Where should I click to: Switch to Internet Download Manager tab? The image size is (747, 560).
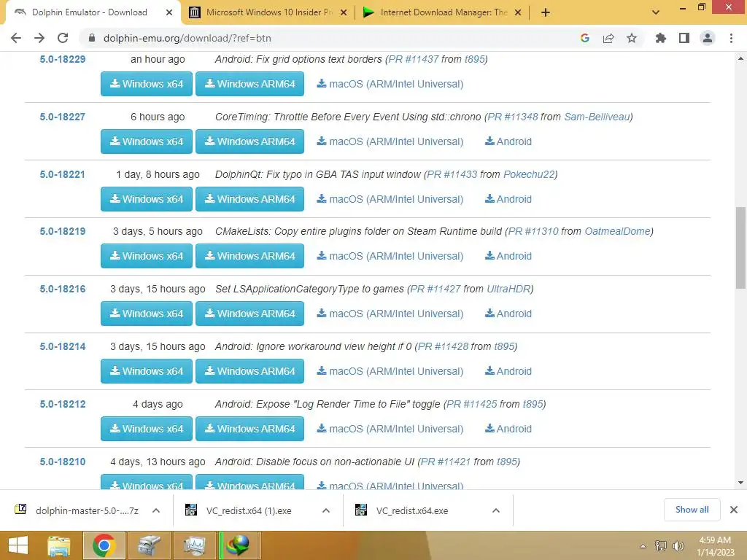[x=444, y=12]
